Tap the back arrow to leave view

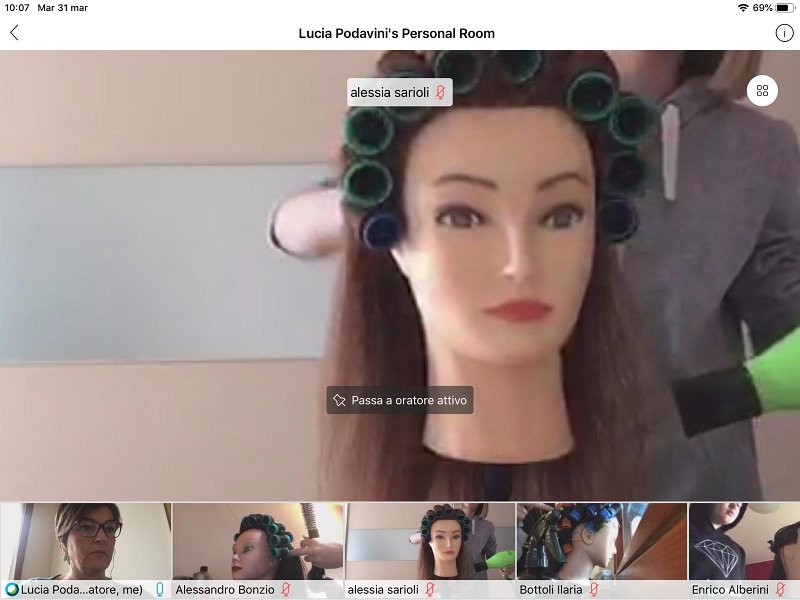coord(14,33)
